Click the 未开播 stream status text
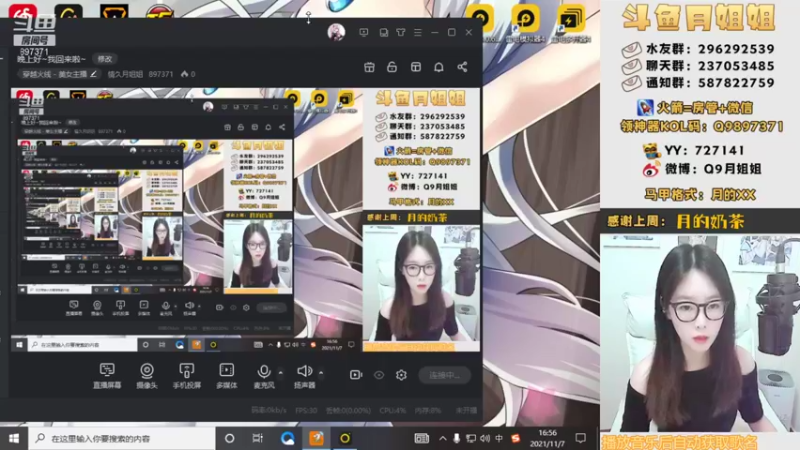800x450 pixels. 466,410
